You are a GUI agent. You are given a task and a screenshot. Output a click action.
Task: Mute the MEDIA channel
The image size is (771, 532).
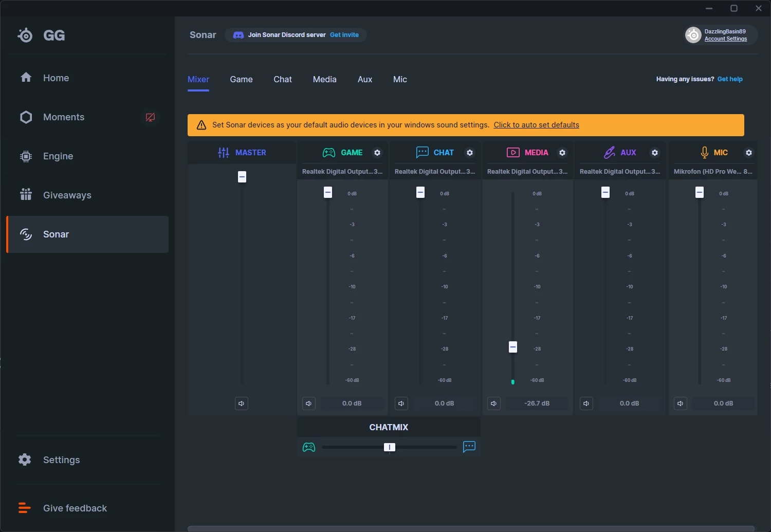tap(494, 403)
